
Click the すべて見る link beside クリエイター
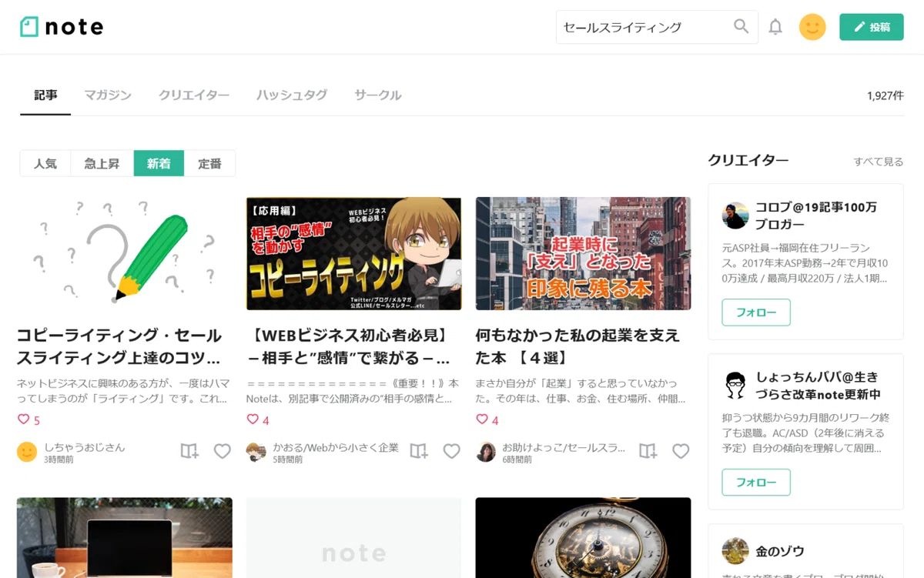click(879, 162)
